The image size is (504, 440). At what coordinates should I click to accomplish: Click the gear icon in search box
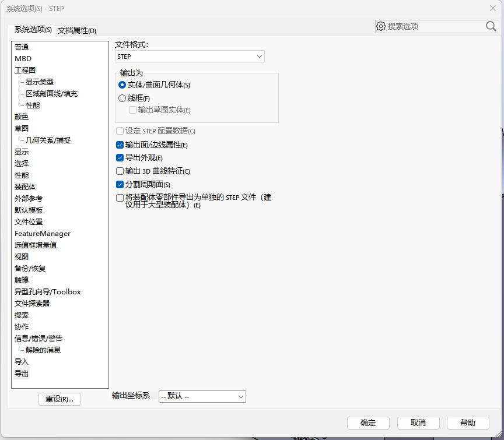(381, 26)
